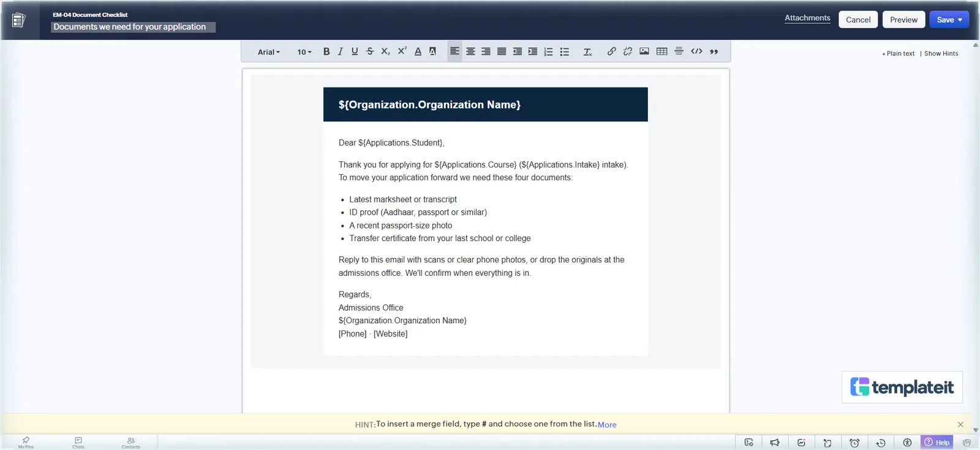Pick a font color with the A icon
Viewport: 980px width, 450px height.
click(x=418, y=51)
